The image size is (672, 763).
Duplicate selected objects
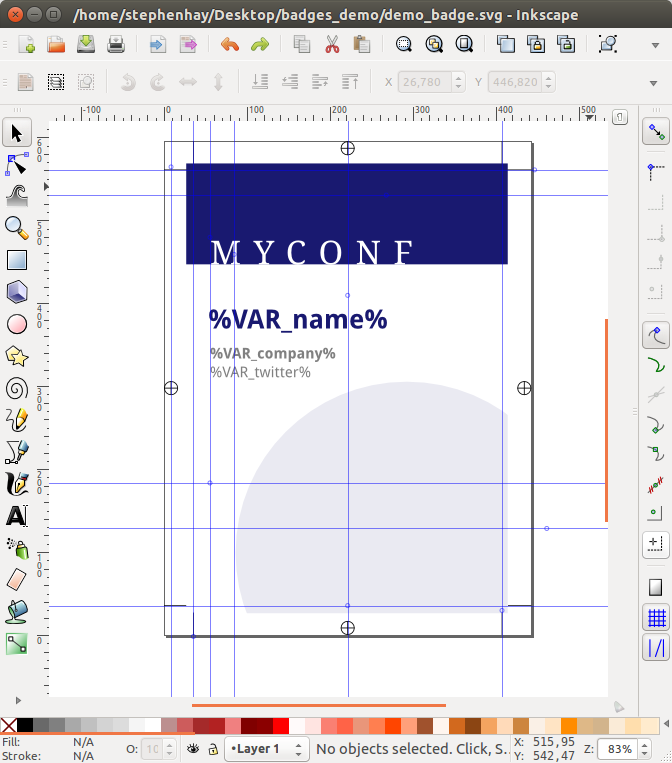tap(506, 44)
